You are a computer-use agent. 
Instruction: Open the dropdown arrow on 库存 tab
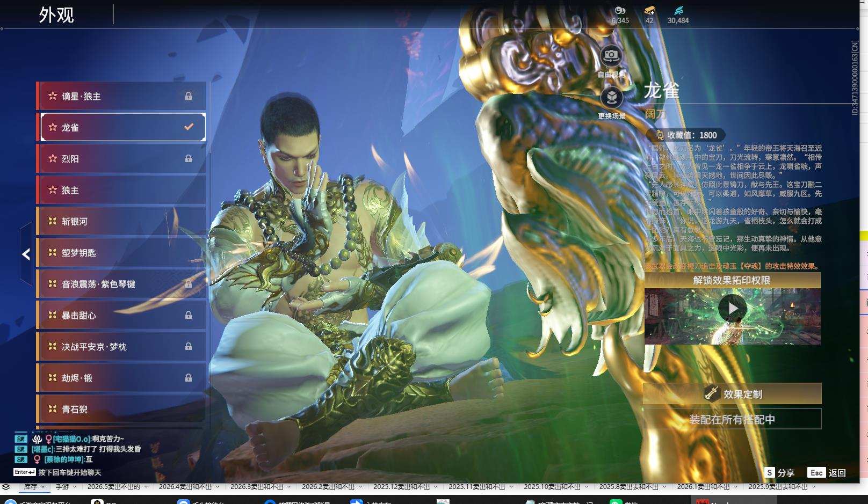(x=43, y=487)
